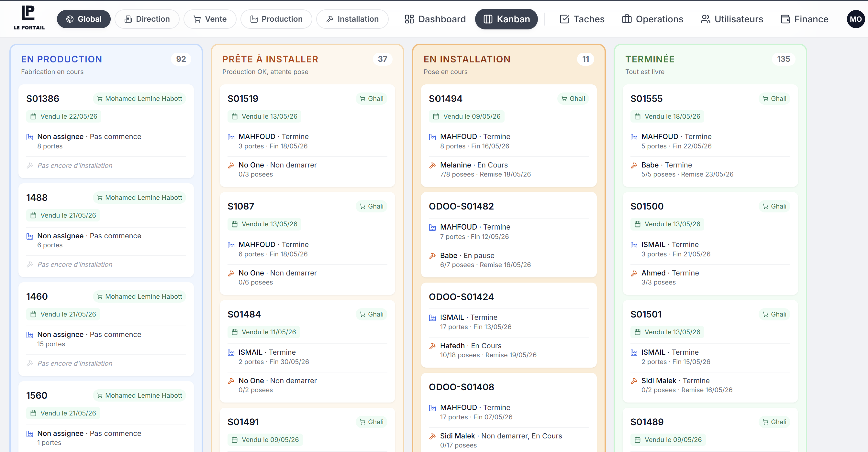Open card S01519
The image size is (868, 452).
pos(307,136)
